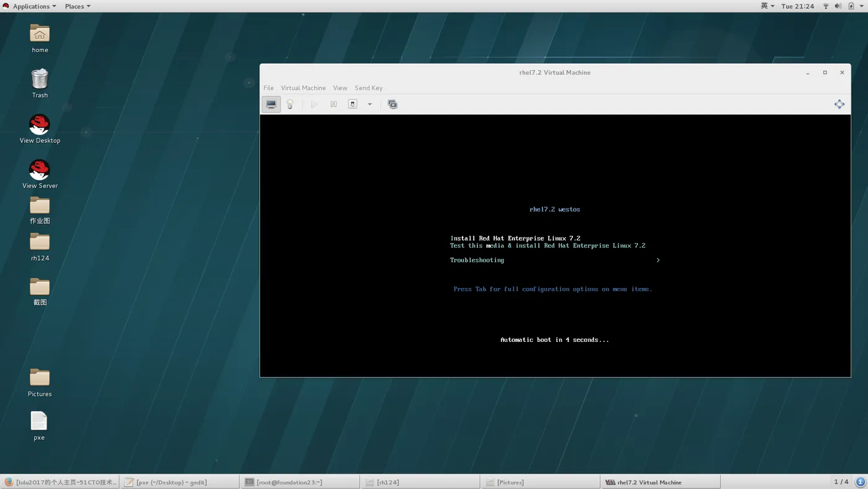Open the View menu
The image size is (868, 489).
340,88
